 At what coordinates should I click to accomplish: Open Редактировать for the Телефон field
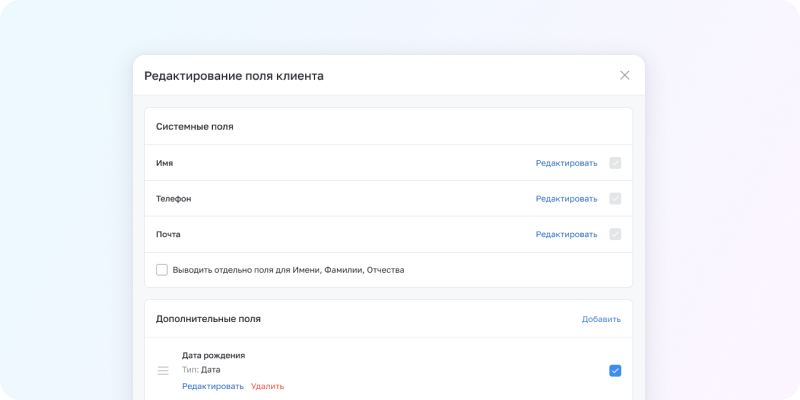click(566, 199)
